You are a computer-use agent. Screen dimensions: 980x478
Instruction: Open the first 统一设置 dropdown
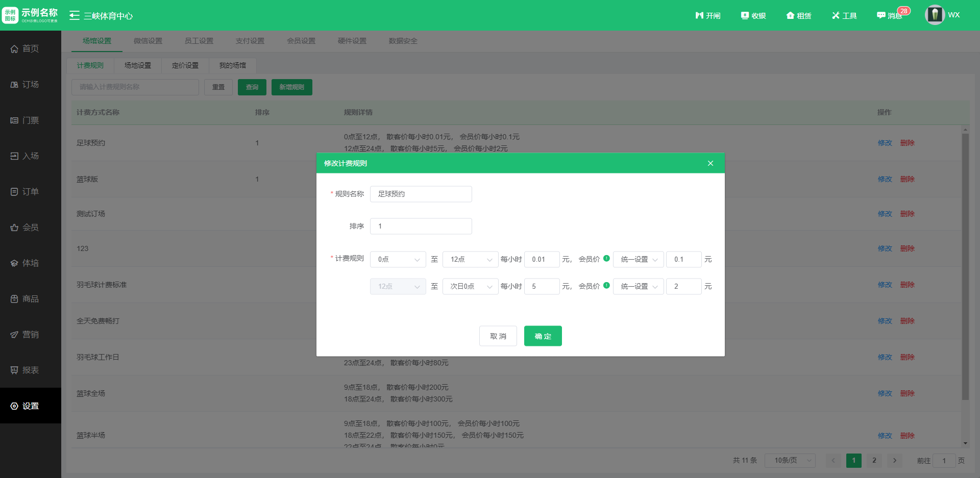click(638, 259)
